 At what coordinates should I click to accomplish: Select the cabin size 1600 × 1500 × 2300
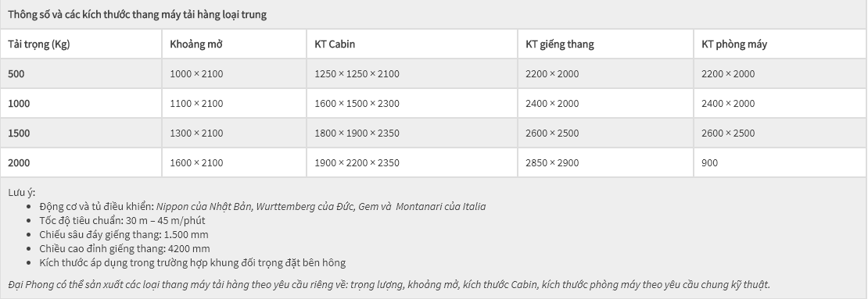pyautogui.click(x=357, y=103)
